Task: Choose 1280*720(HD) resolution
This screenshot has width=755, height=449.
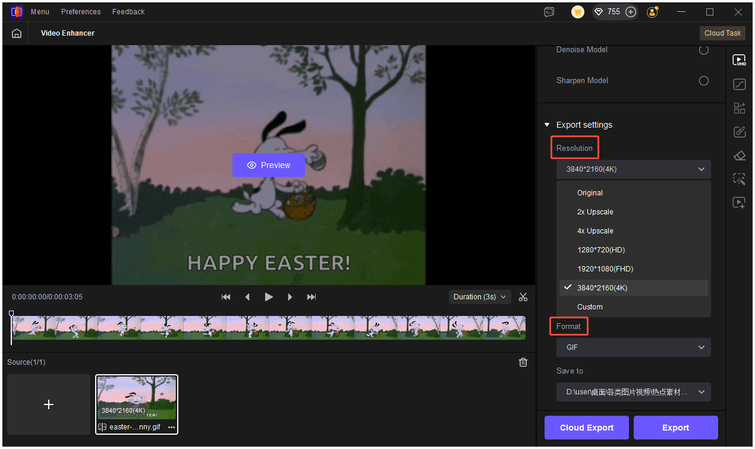Action: click(633, 250)
